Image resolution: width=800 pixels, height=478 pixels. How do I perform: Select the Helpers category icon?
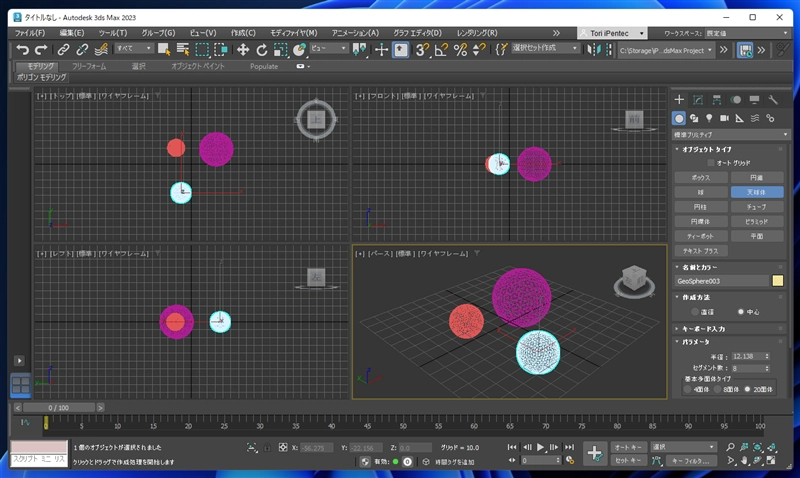740,118
